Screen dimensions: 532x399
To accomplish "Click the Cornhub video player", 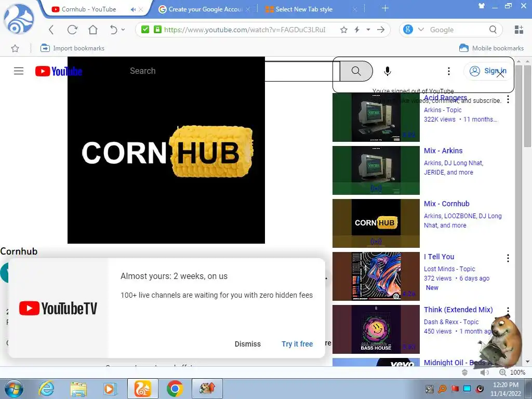I will (166, 150).
